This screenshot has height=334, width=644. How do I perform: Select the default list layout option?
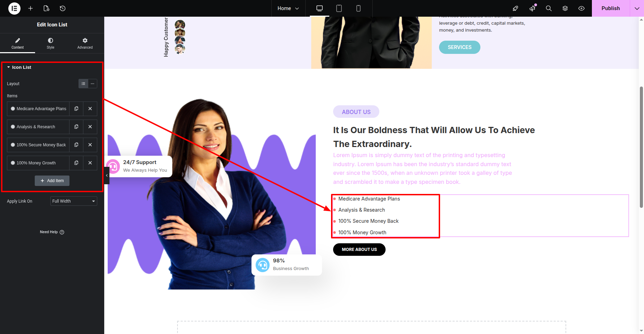click(x=83, y=84)
